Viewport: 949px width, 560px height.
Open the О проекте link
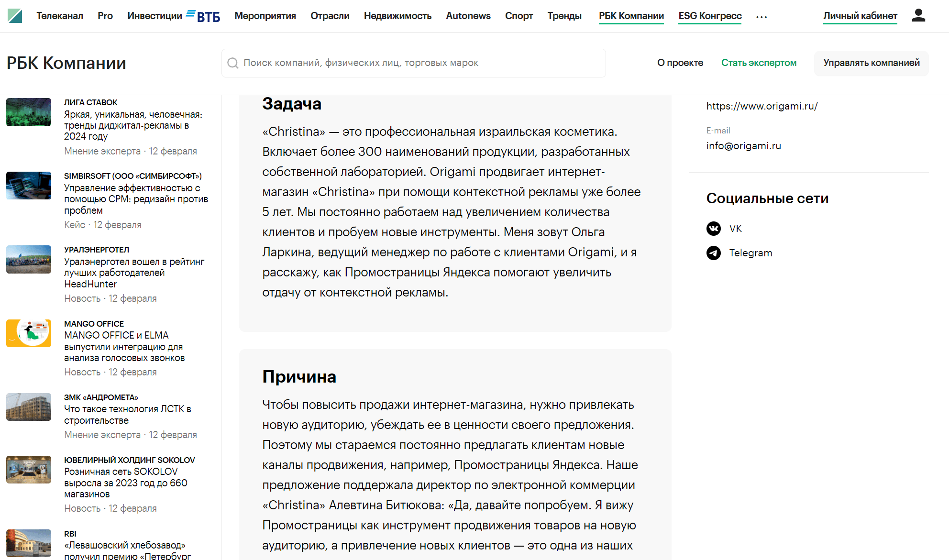[680, 63]
